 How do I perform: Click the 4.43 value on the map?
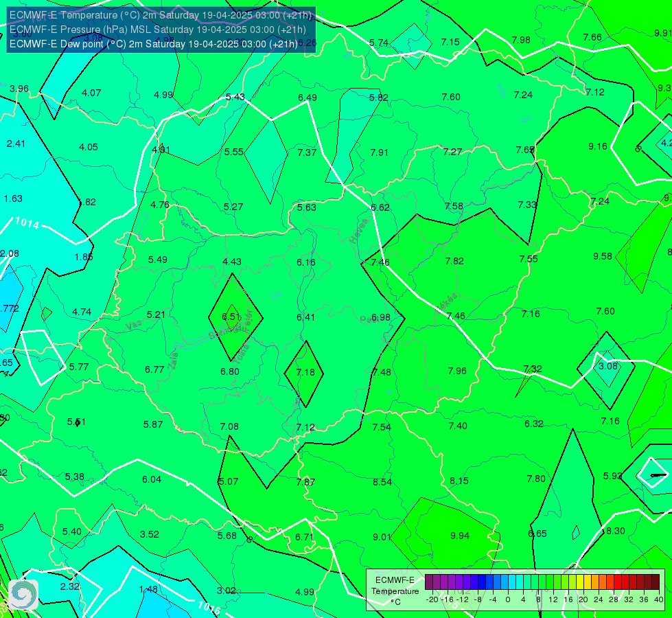click(232, 262)
